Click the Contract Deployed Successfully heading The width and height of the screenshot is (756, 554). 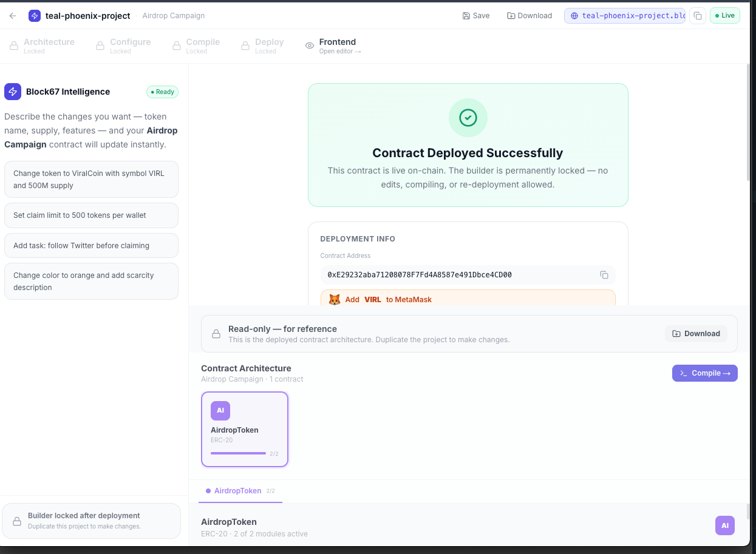(x=468, y=153)
